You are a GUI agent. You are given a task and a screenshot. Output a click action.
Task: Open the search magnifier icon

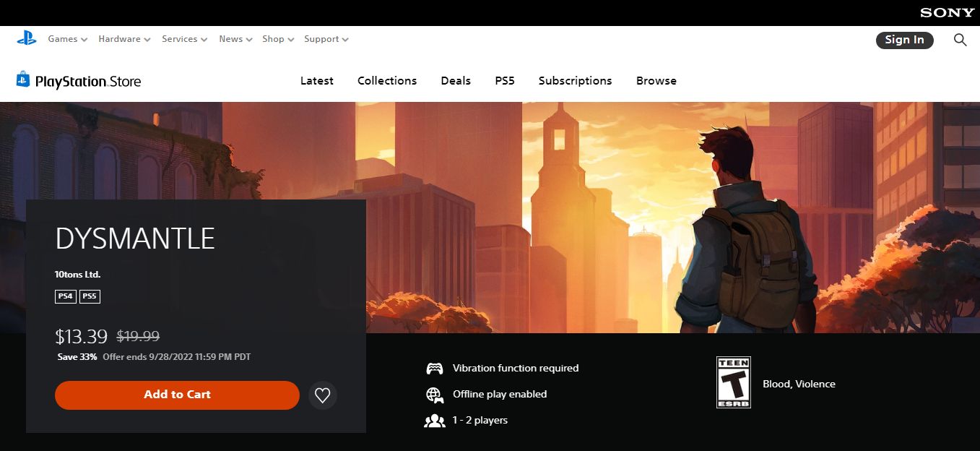[960, 40]
